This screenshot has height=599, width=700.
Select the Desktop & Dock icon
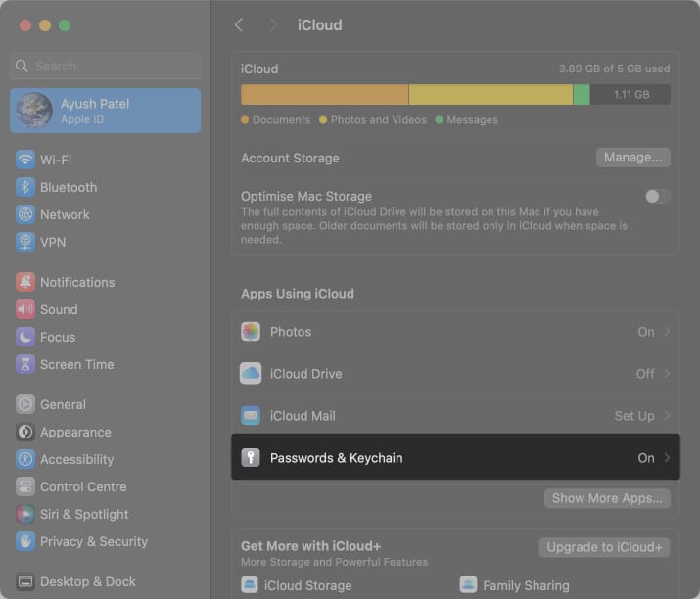pyautogui.click(x=25, y=581)
